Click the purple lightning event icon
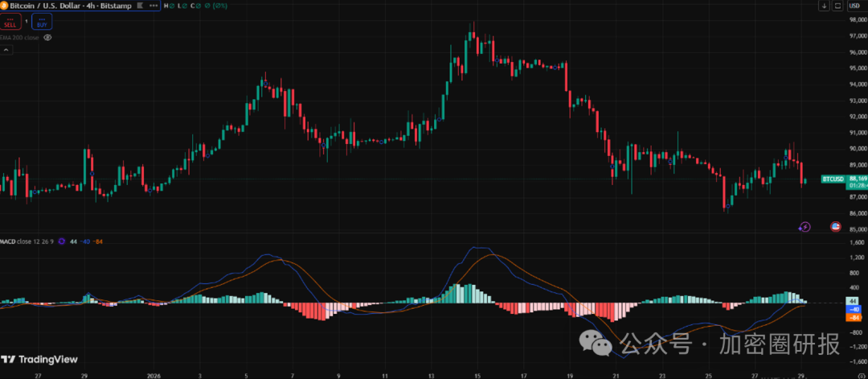Viewport: 868px width, 379px height. (x=805, y=227)
